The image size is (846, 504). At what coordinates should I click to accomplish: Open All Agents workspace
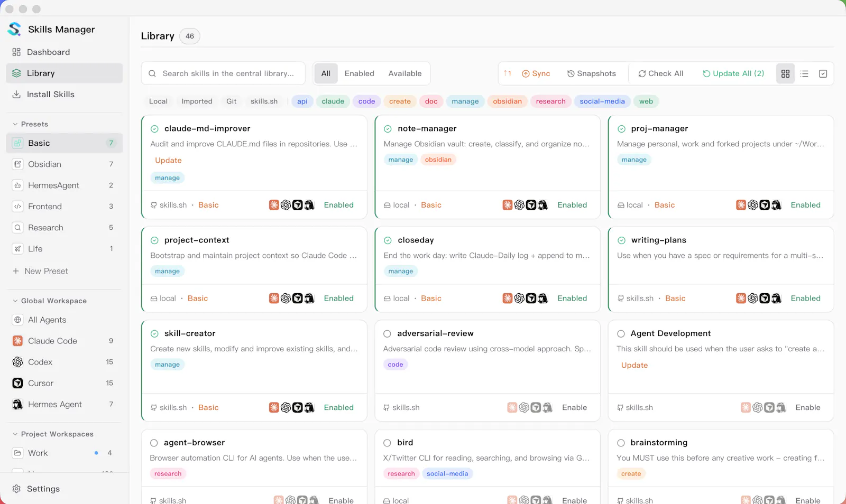click(64, 320)
